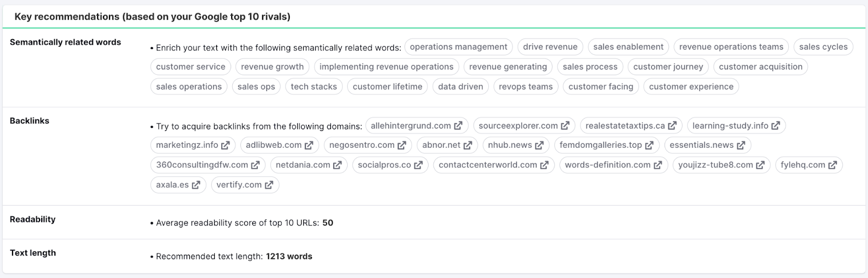Viewport: 868px width, 278px height.
Task: Click external link icon next to netdania.com
Action: pyautogui.click(x=337, y=165)
